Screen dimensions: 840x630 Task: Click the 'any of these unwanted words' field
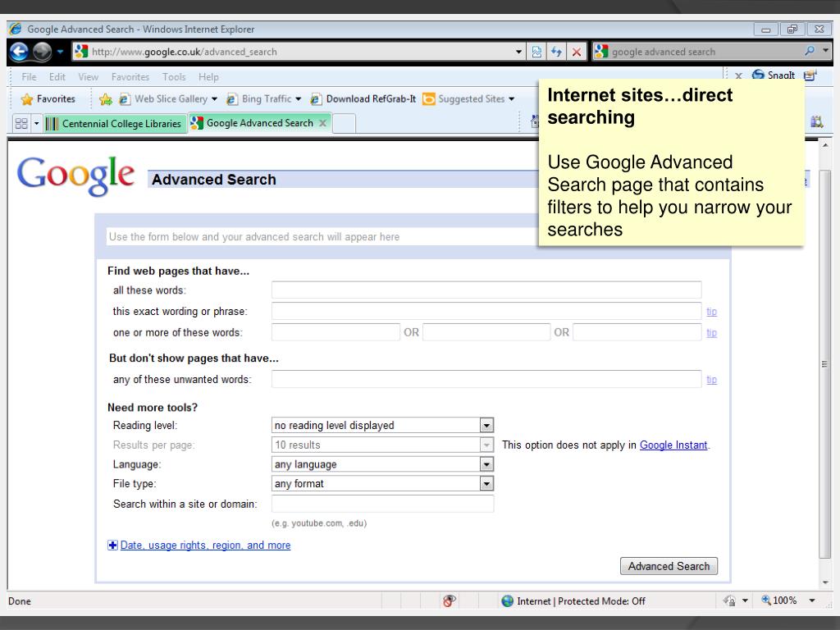click(486, 379)
